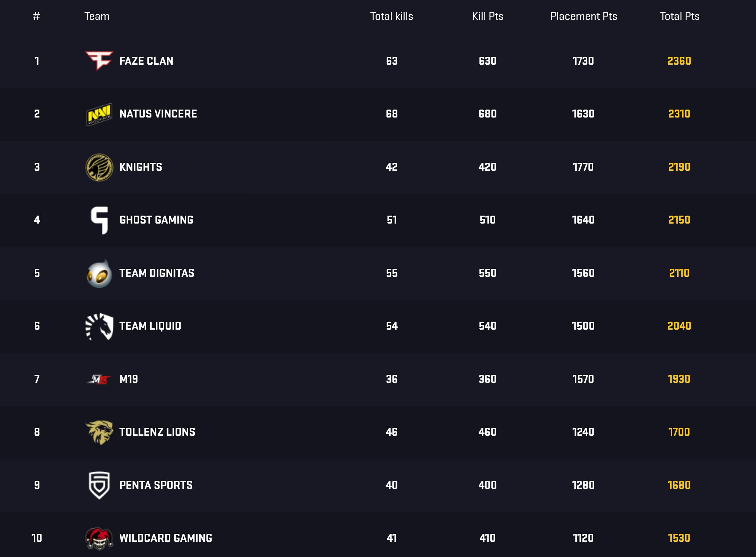Click the M19 team logo

point(98,380)
